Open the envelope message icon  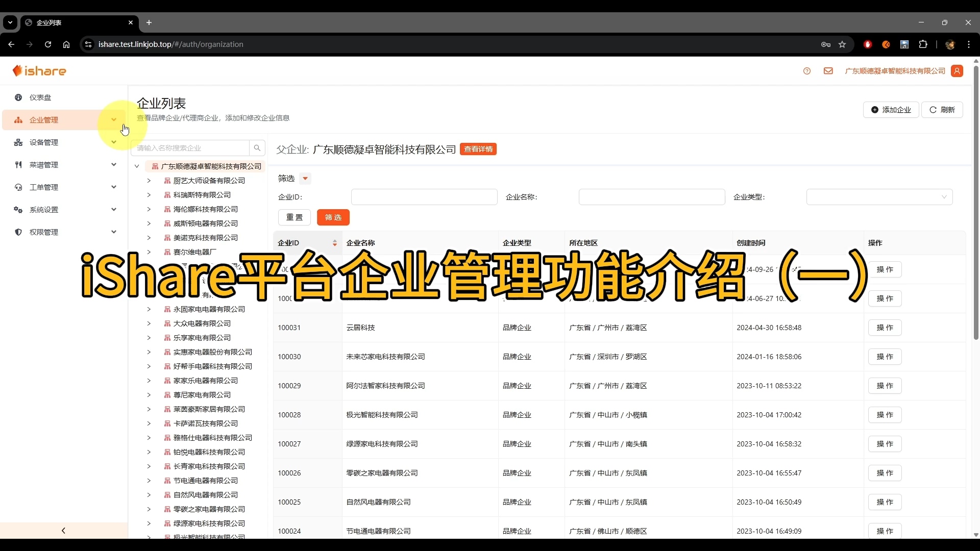coord(828,71)
